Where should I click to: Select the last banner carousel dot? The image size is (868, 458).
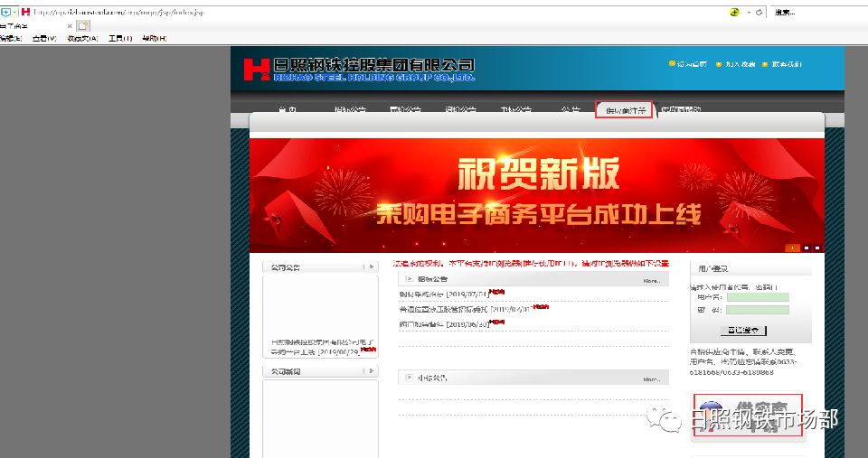817,248
